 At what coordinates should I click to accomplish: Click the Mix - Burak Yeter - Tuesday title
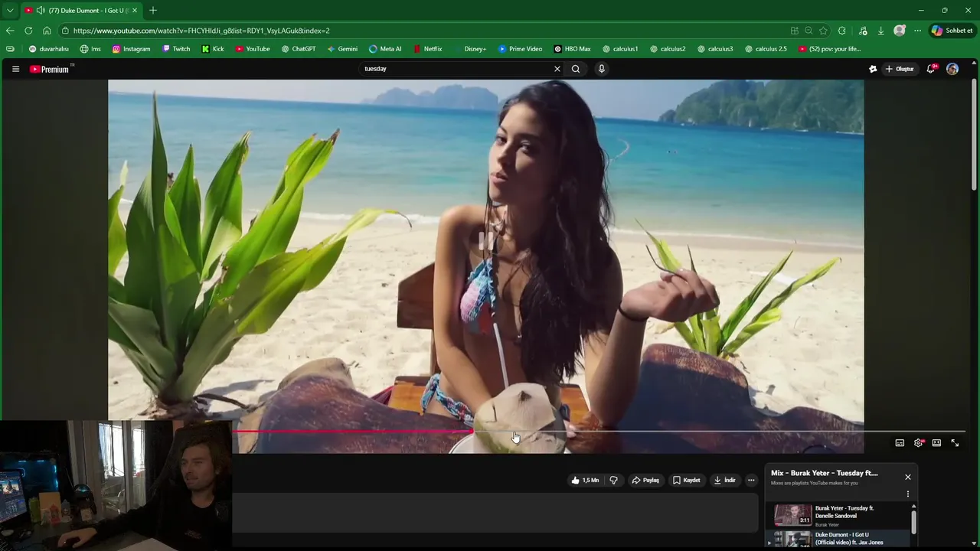824,473
